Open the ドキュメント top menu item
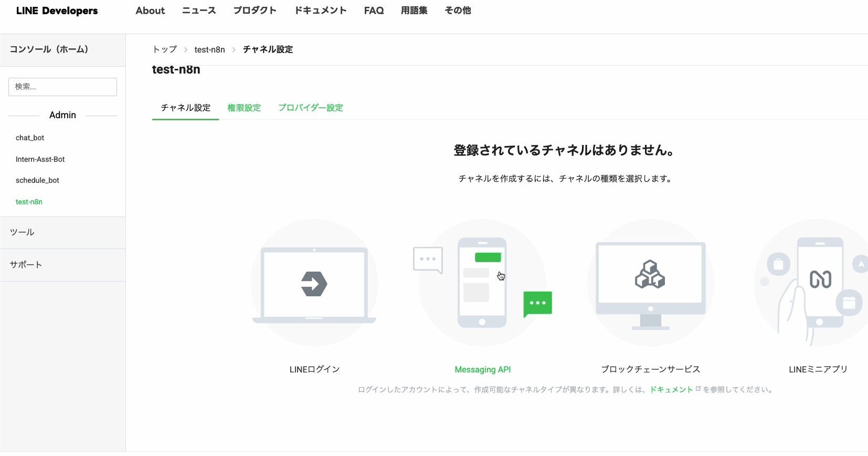This screenshot has height=456, width=868. coord(320,11)
